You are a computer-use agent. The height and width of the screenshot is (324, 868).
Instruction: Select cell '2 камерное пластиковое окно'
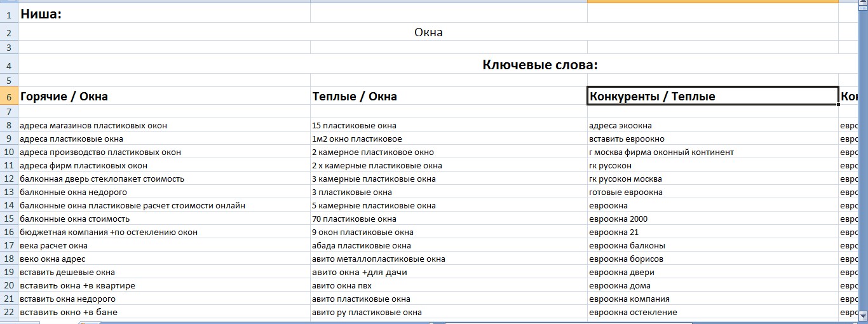click(449, 152)
